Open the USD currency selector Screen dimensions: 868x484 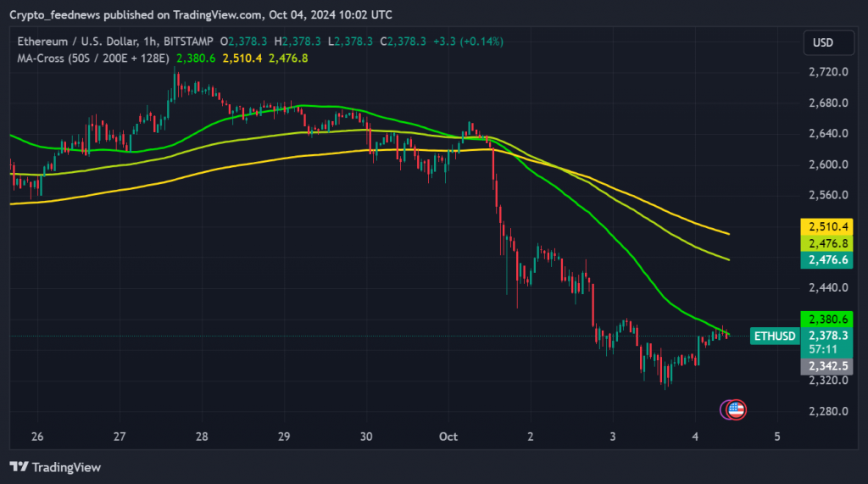(823, 42)
